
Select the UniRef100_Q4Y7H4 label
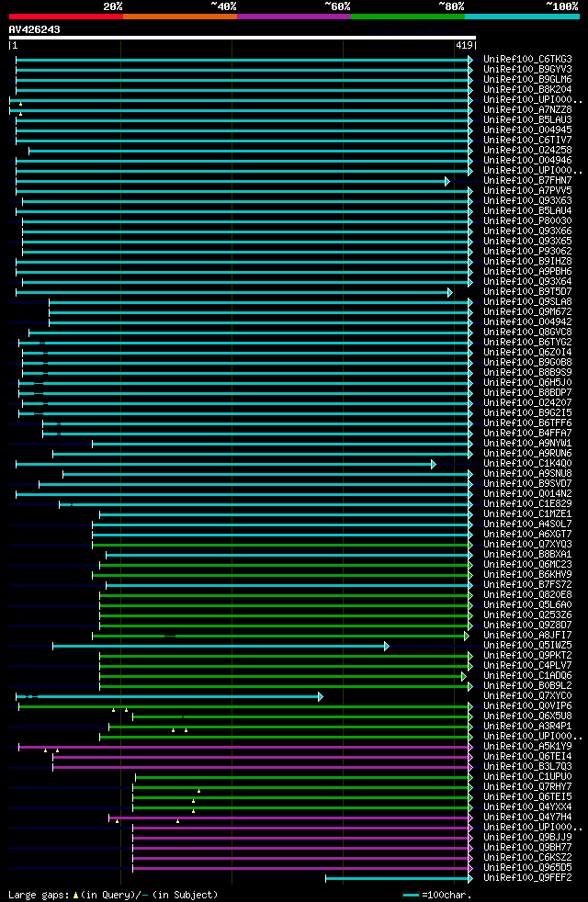pos(527,818)
